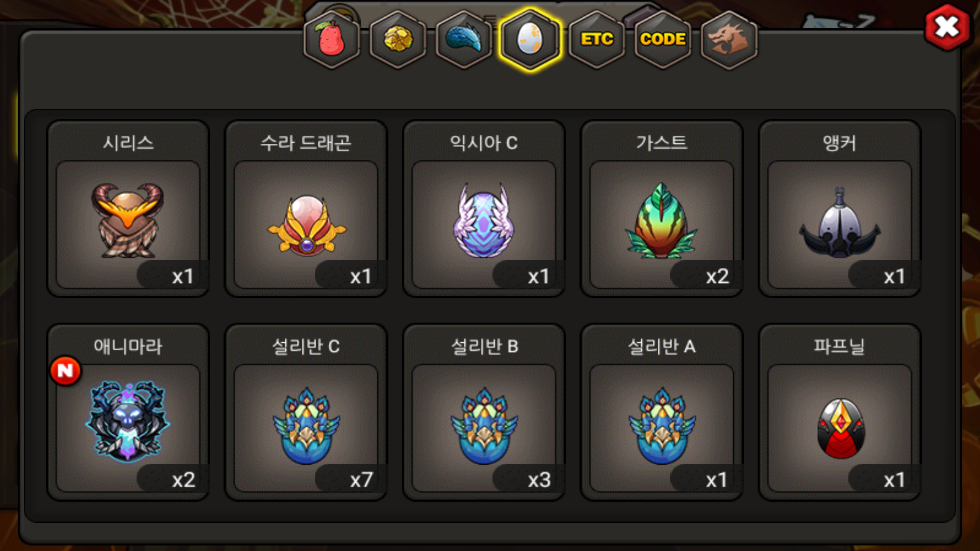Click the red N new badge

(66, 370)
